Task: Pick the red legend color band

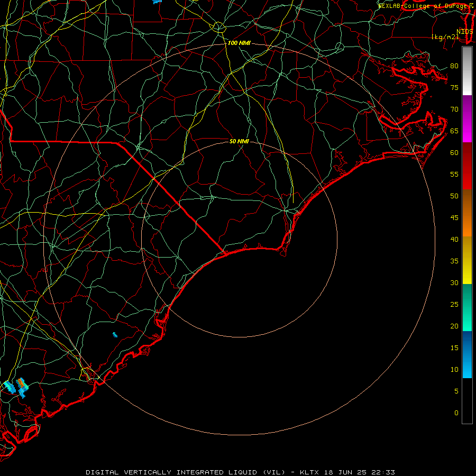Action: 467,166
